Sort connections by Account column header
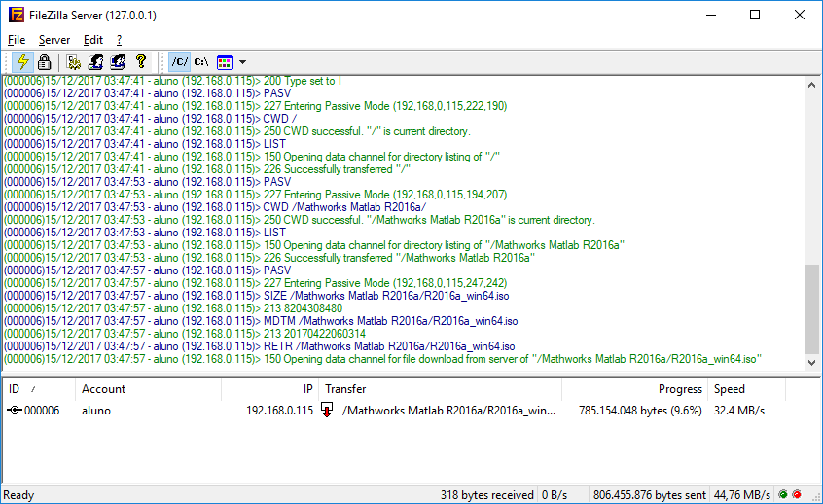Image resolution: width=823 pixels, height=504 pixels. click(148, 389)
